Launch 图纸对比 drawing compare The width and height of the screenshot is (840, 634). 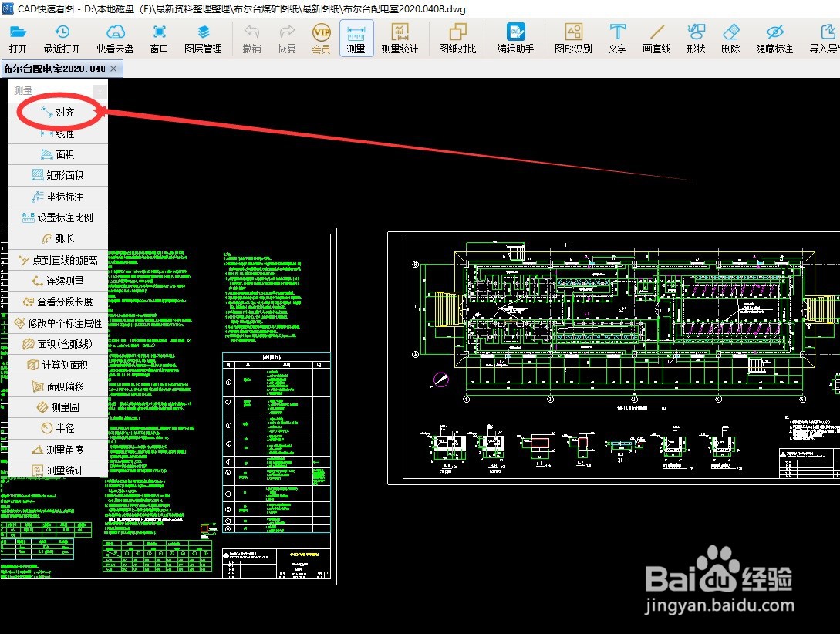(x=457, y=39)
